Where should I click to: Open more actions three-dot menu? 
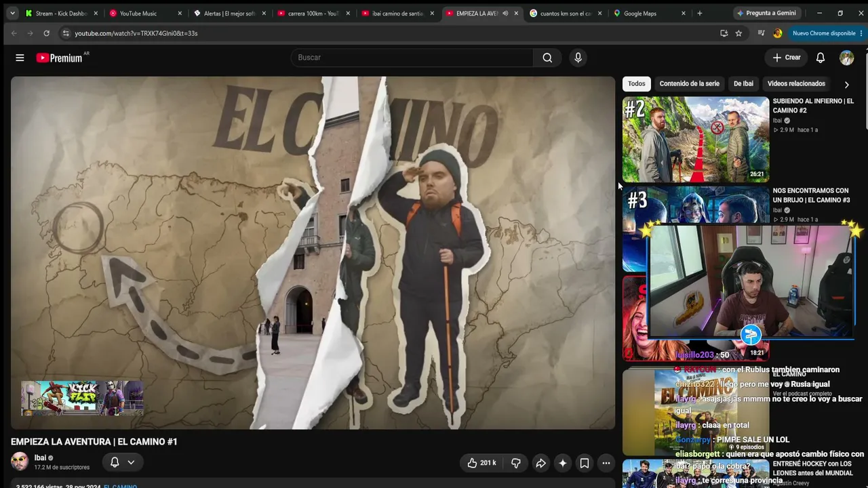pyautogui.click(x=606, y=463)
